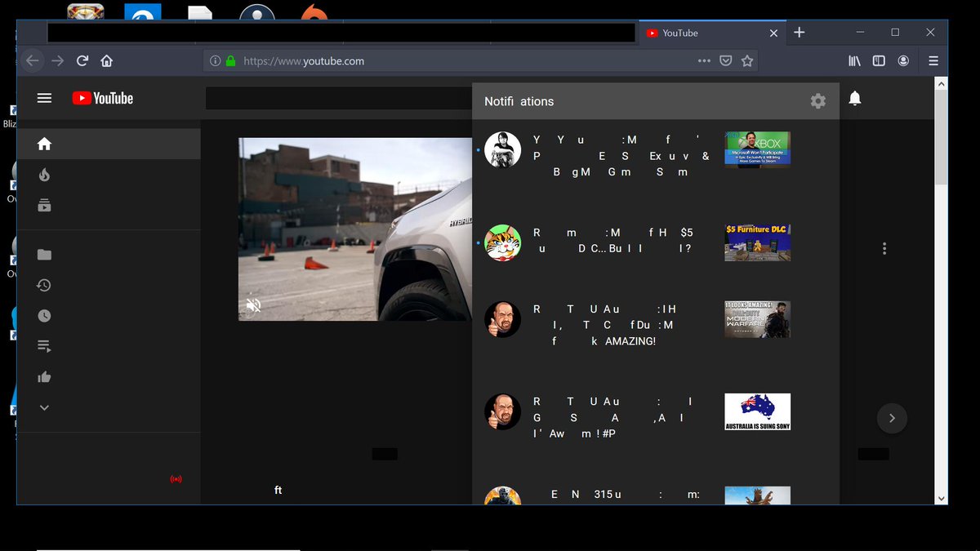Open Watch later clock icon
The width and height of the screenshot is (980, 551).
44,316
